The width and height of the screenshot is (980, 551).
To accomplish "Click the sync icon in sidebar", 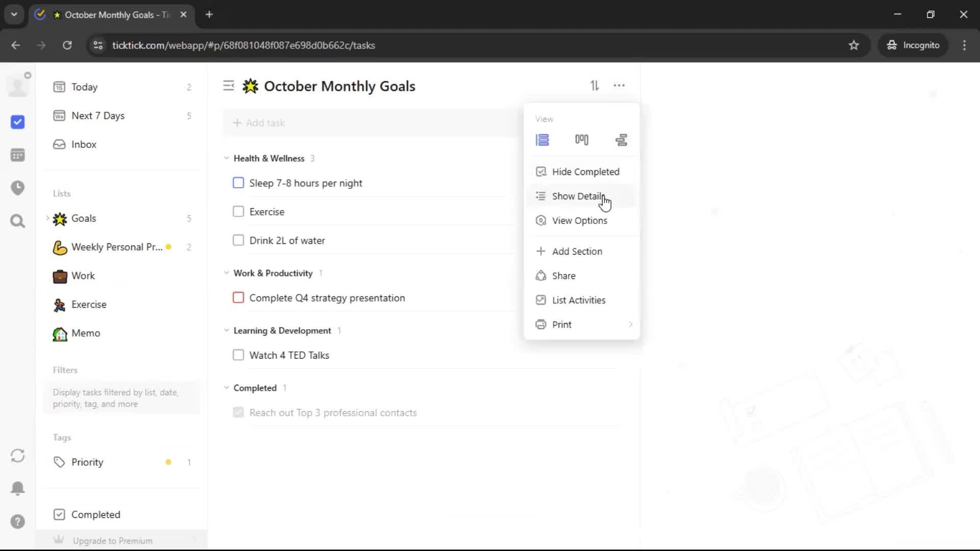I will point(18,456).
